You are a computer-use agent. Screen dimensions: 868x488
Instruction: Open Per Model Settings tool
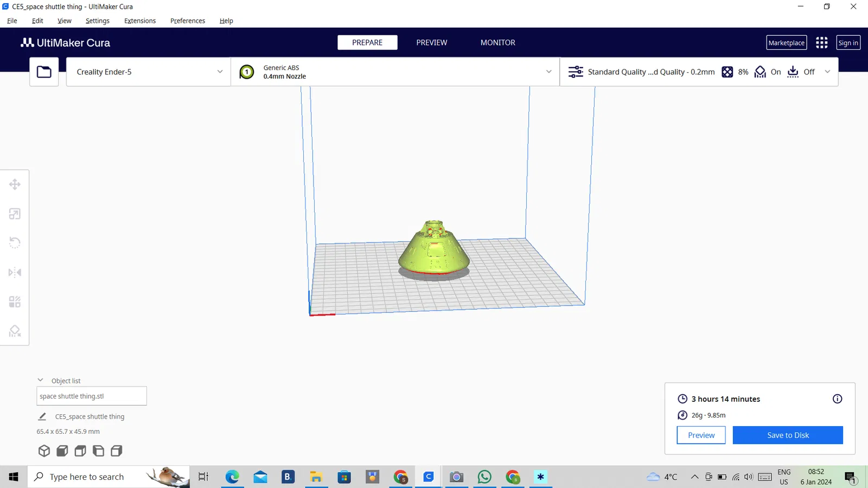15,301
